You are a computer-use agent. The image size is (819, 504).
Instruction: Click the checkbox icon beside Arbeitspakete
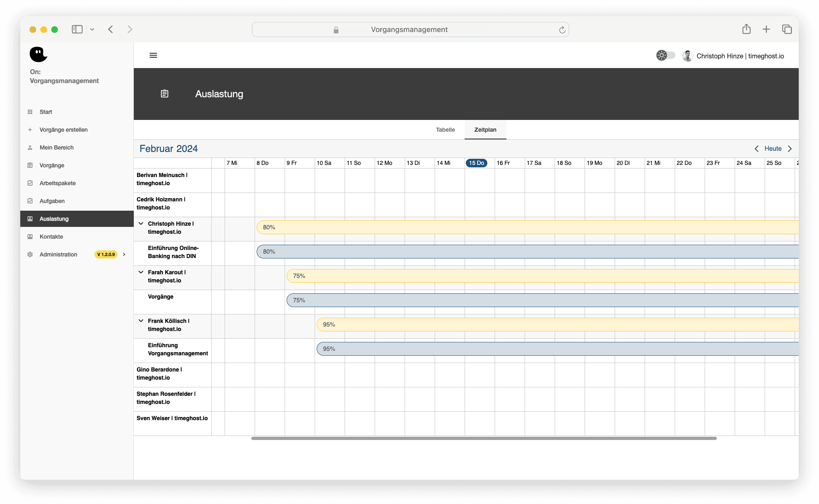tap(30, 183)
